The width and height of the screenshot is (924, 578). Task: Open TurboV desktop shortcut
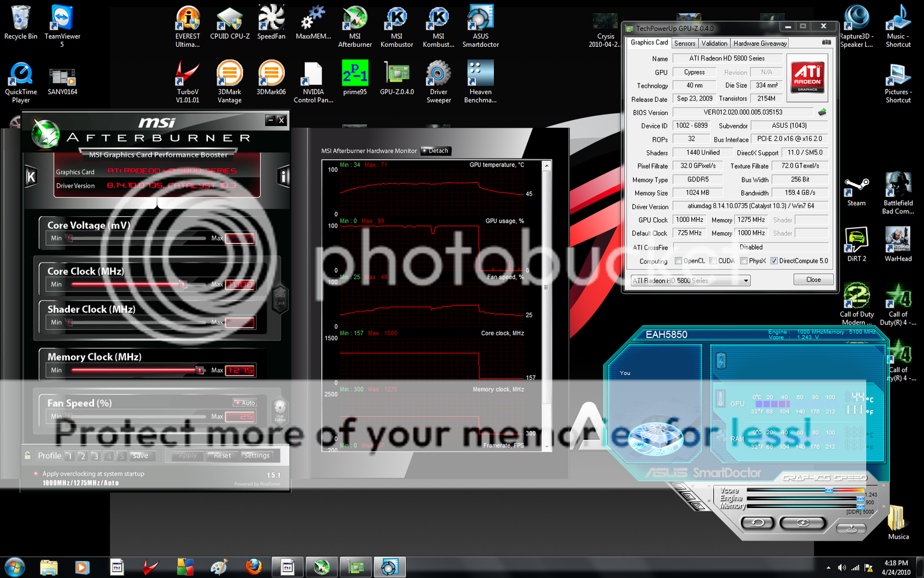[x=188, y=82]
